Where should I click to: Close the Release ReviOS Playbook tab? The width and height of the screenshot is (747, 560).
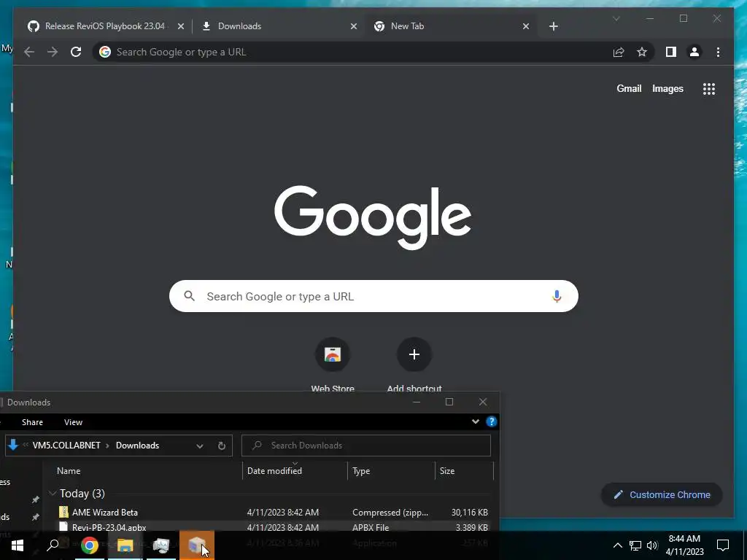[x=181, y=27]
